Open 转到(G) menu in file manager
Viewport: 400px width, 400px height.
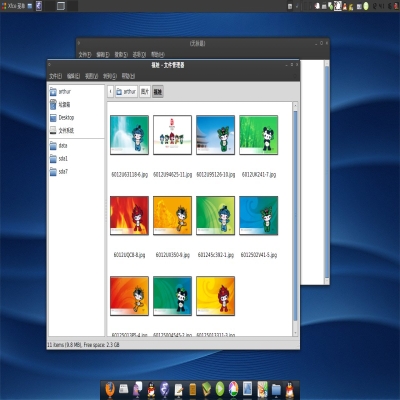(110, 76)
